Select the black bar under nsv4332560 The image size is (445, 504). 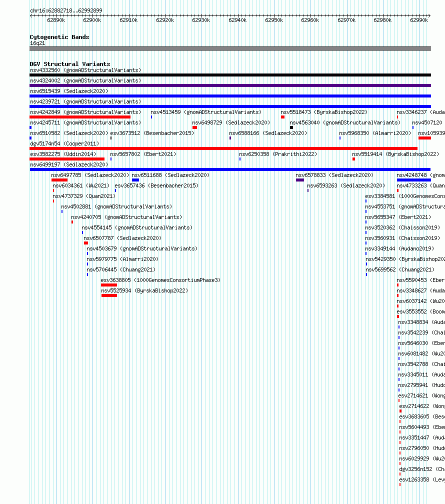pos(230,75)
